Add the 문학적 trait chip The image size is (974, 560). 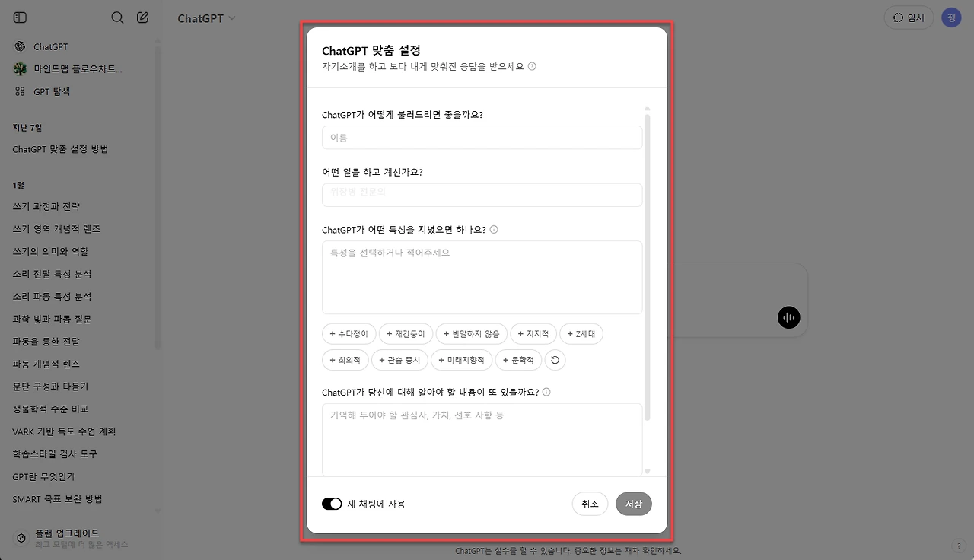click(518, 360)
